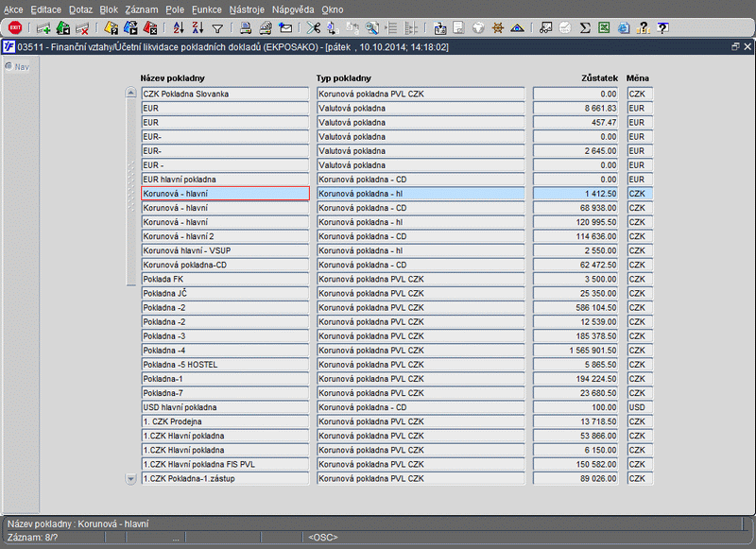Sort ascending with A-Z icon
This screenshot has width=756, height=549.
tap(179, 28)
